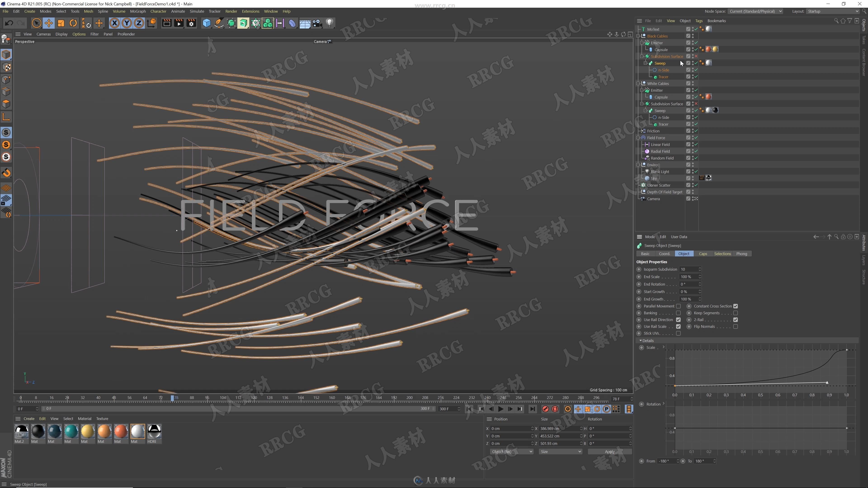
Task: Toggle Flip Normals checkbox
Action: tap(736, 326)
